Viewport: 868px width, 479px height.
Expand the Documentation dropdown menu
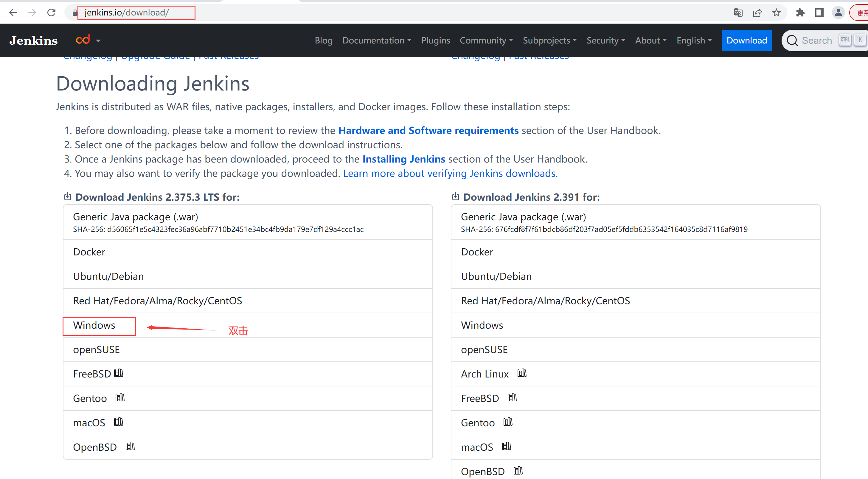pyautogui.click(x=377, y=40)
